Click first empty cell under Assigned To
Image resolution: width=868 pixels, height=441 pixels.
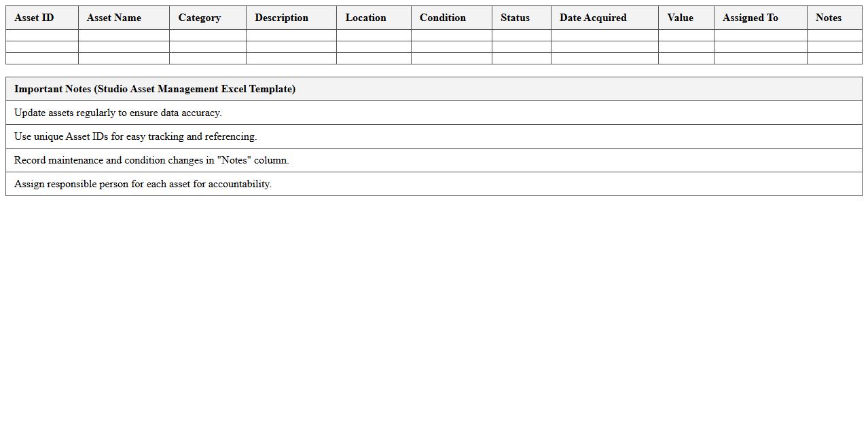pyautogui.click(x=760, y=35)
